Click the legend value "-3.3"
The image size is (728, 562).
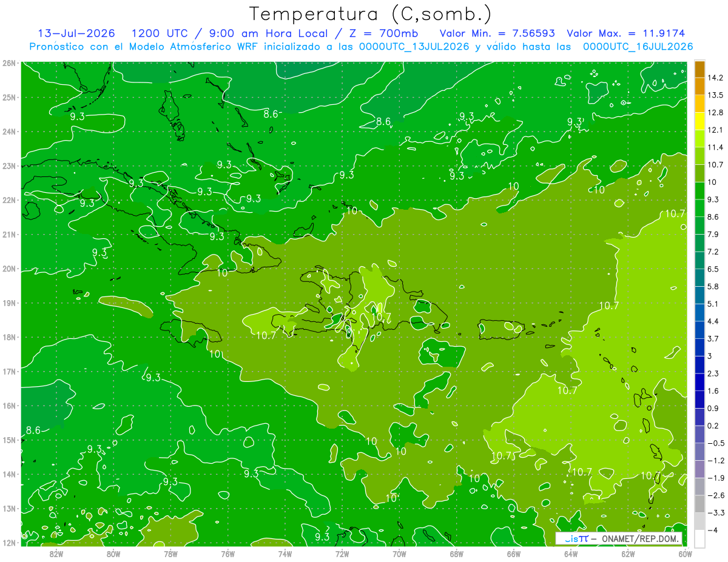pos(716,512)
